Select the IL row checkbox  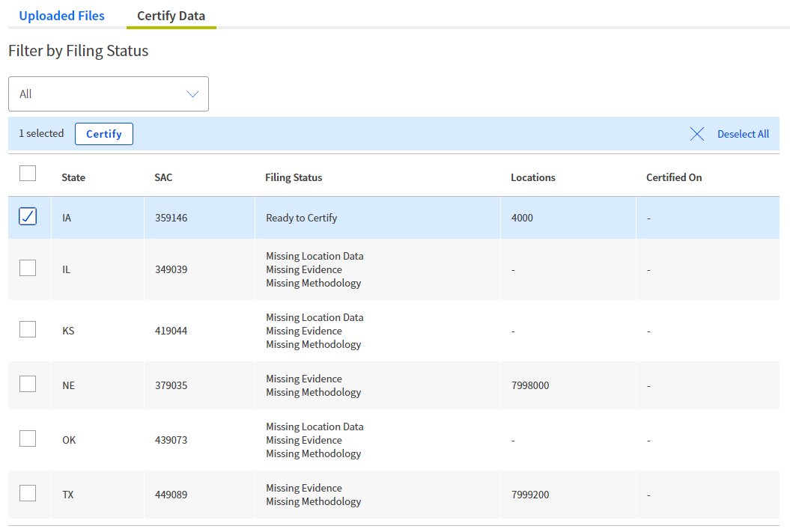[x=28, y=268]
